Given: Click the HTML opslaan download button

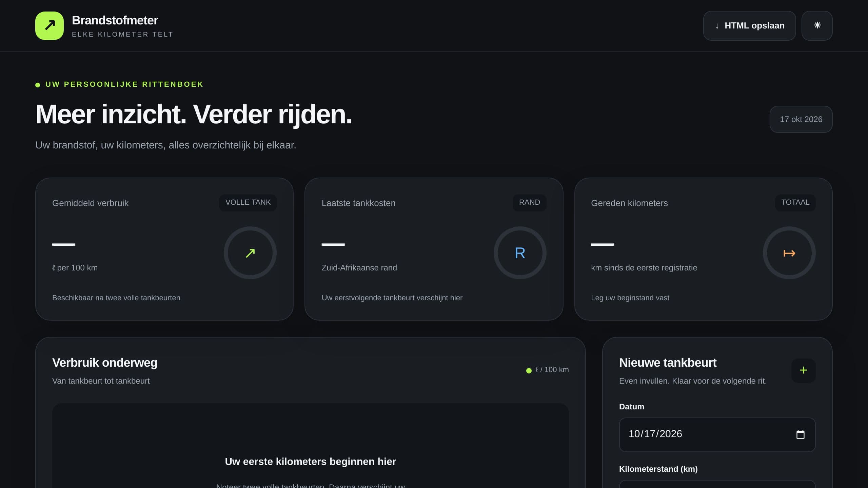Looking at the screenshot, I should click(749, 26).
